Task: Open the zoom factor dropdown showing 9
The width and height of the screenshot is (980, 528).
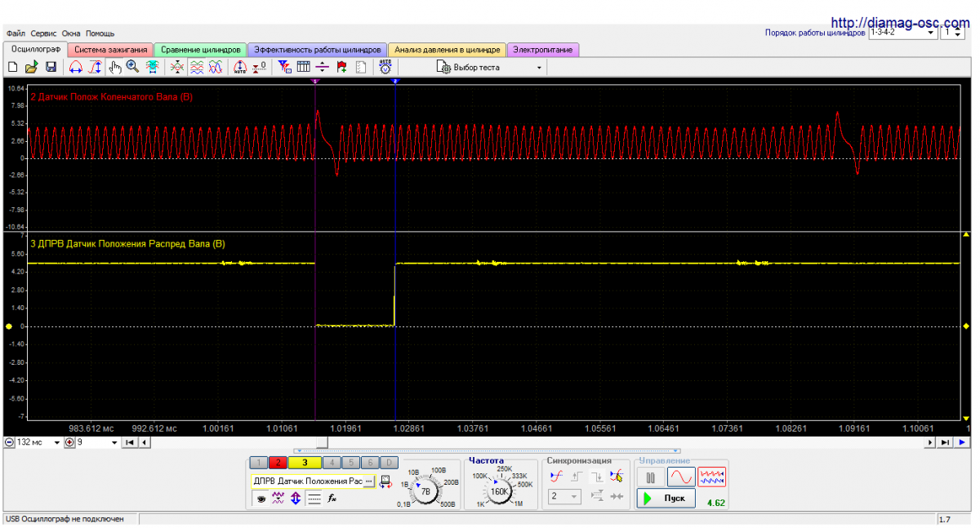Action: coord(97,442)
